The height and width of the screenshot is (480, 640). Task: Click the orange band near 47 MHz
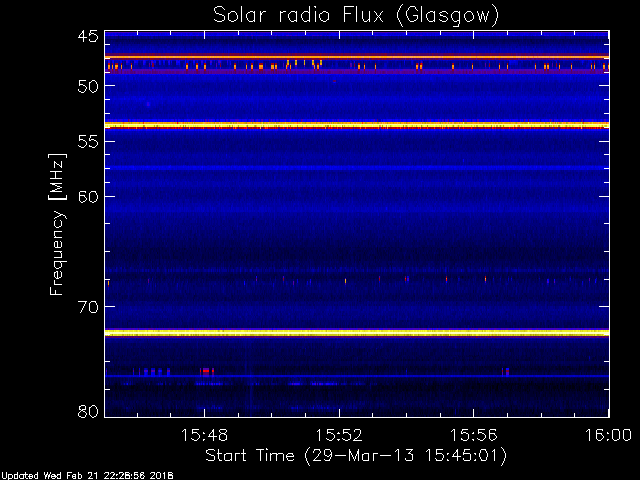coord(357,57)
